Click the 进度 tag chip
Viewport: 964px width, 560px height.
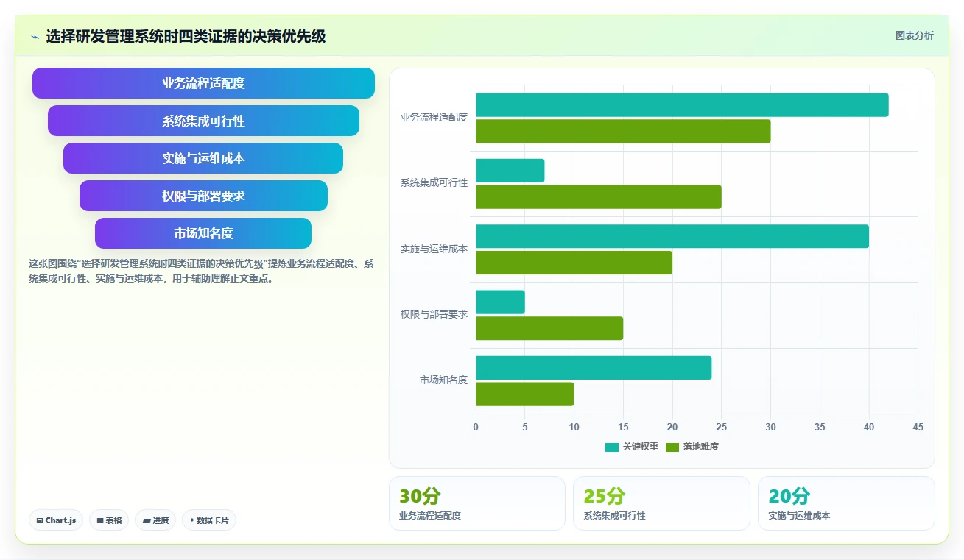pos(155,520)
